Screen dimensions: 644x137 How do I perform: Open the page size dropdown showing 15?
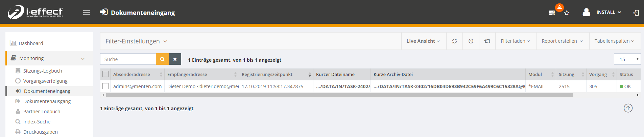[x=627, y=59]
